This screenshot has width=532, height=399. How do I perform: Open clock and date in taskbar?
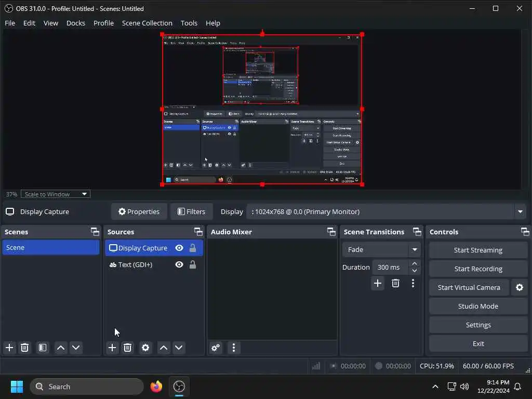(494, 387)
